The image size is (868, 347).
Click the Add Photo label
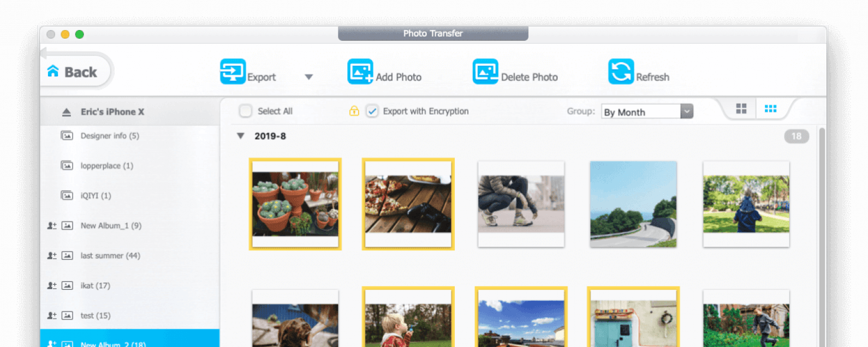coord(399,77)
